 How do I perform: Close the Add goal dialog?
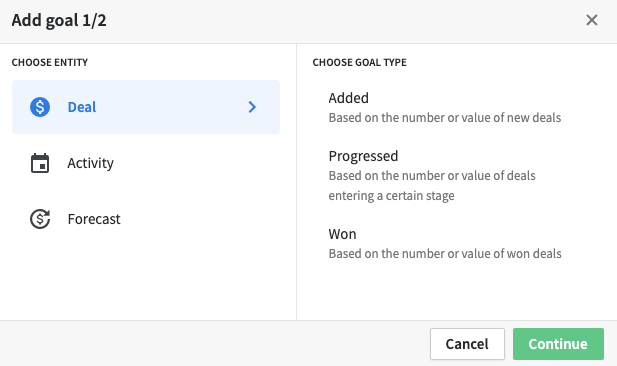click(591, 20)
